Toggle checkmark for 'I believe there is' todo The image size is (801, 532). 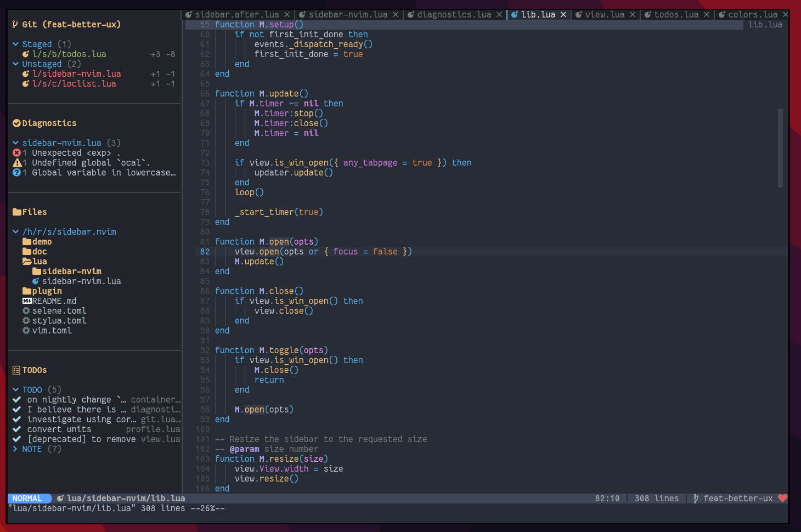[16, 410]
